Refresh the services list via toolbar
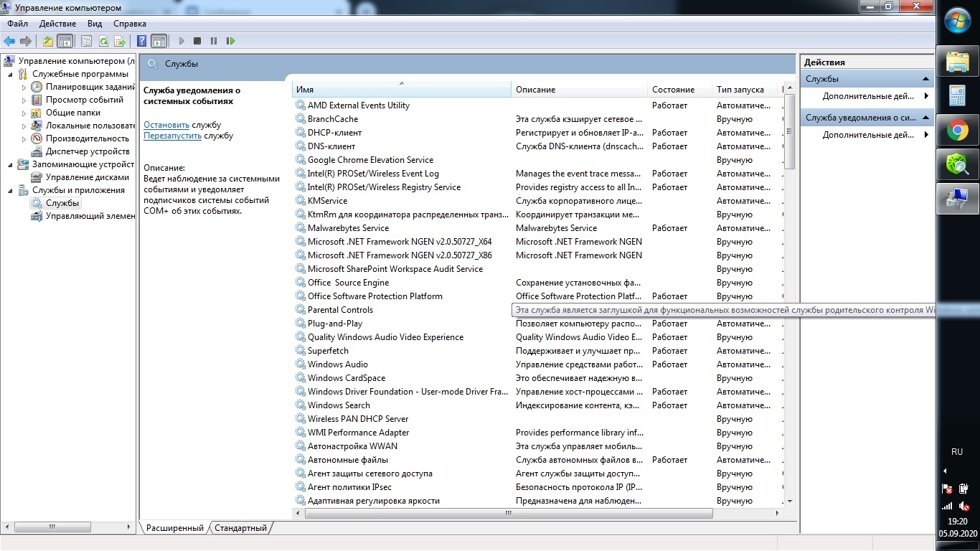Screen dimensions: 980x551 point(103,41)
